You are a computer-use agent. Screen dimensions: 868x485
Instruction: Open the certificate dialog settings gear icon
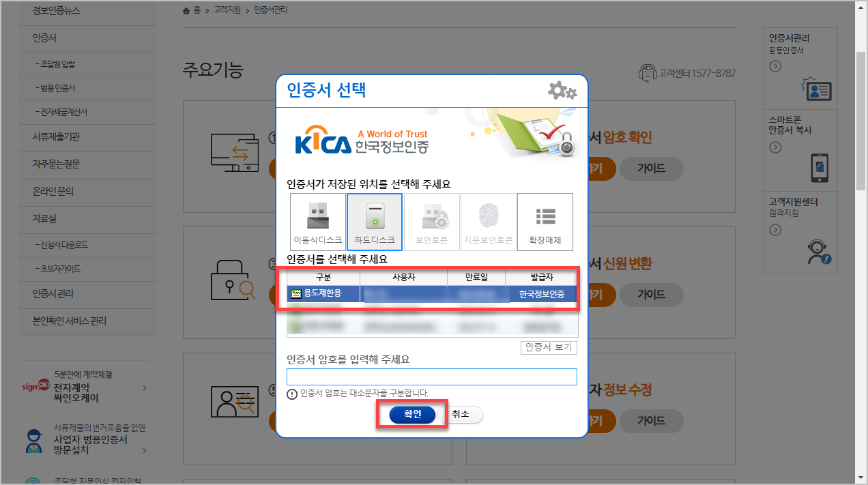point(562,90)
